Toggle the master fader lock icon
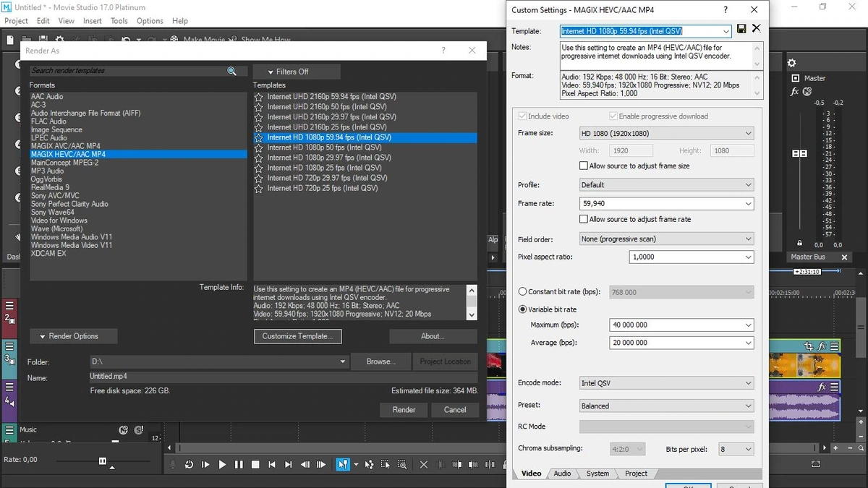The height and width of the screenshot is (488, 868). 799,244
